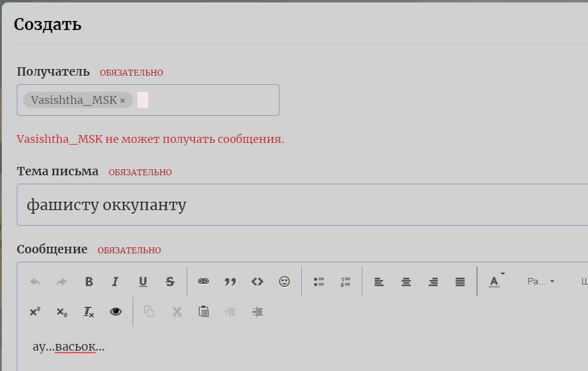588x371 pixels.
Task: Cut selected text with the scissors icon
Action: (x=176, y=312)
